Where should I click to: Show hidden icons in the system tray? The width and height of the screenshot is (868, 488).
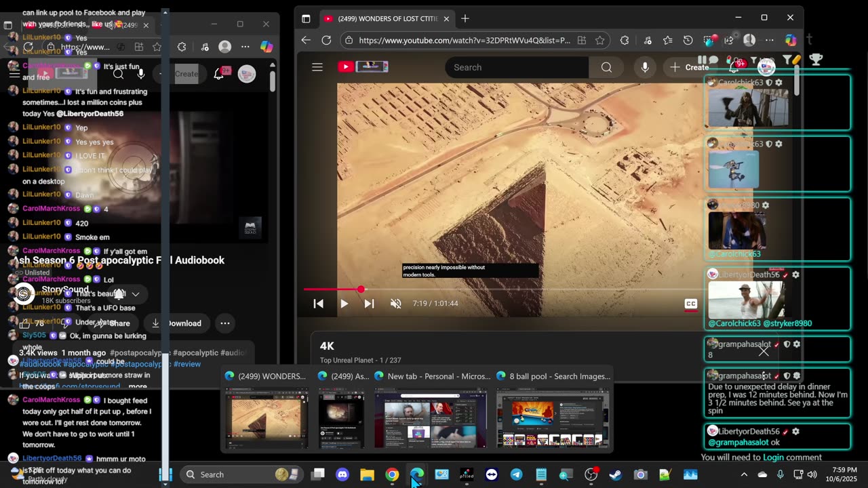(x=744, y=474)
